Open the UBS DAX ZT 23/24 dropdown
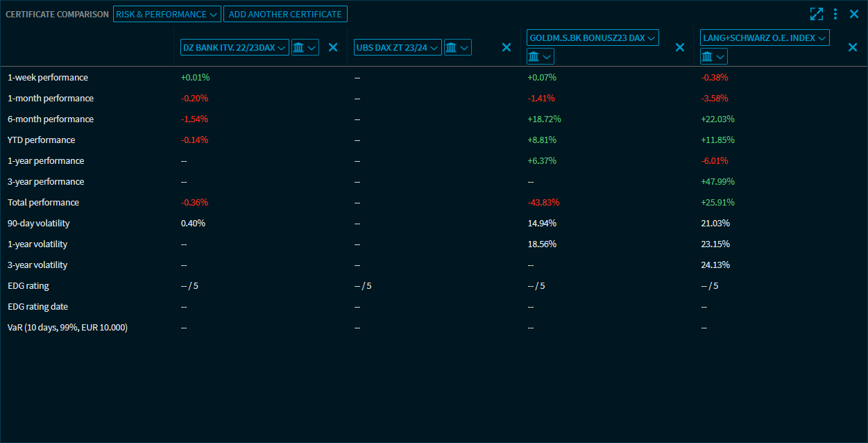 pyautogui.click(x=398, y=47)
